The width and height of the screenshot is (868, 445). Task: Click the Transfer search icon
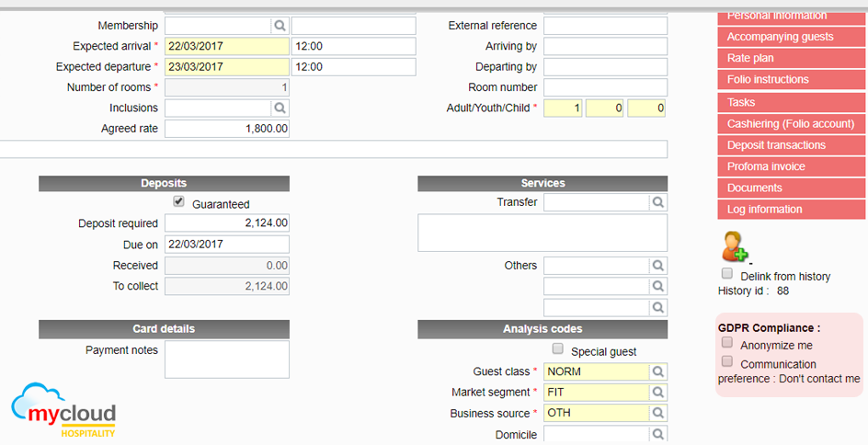[x=657, y=202]
